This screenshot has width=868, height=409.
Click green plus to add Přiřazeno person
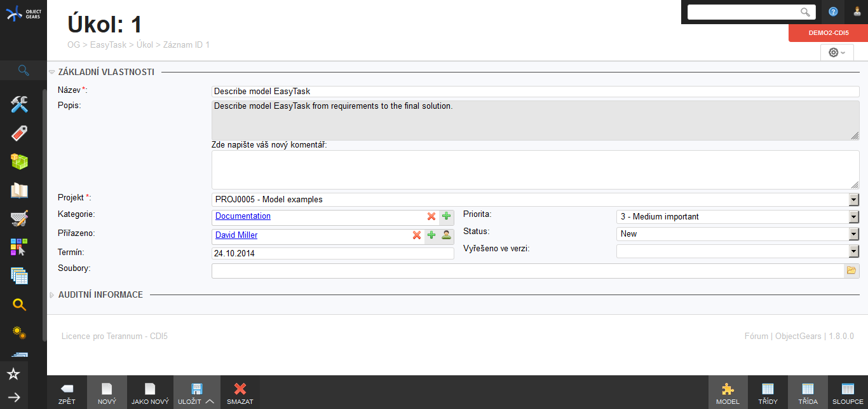coord(431,235)
